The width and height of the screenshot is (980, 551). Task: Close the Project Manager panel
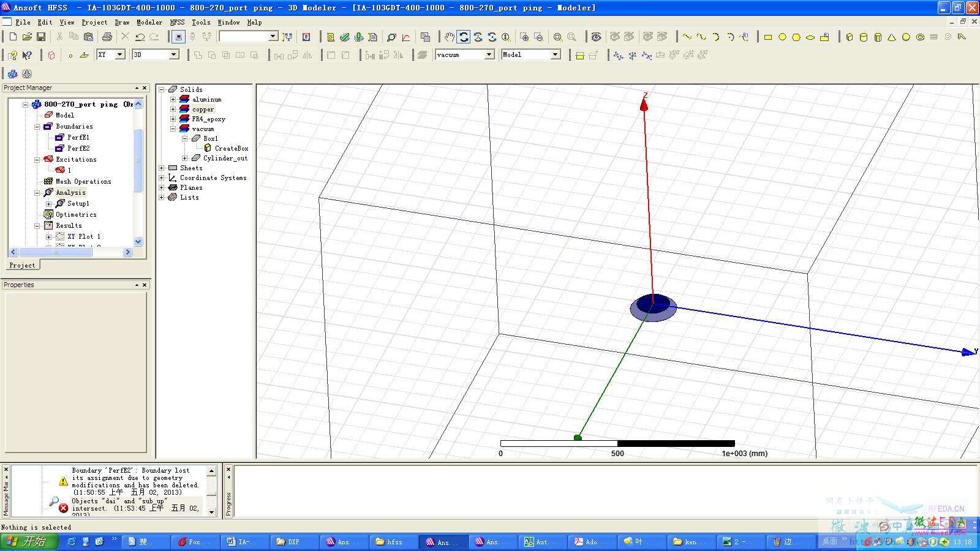point(145,88)
